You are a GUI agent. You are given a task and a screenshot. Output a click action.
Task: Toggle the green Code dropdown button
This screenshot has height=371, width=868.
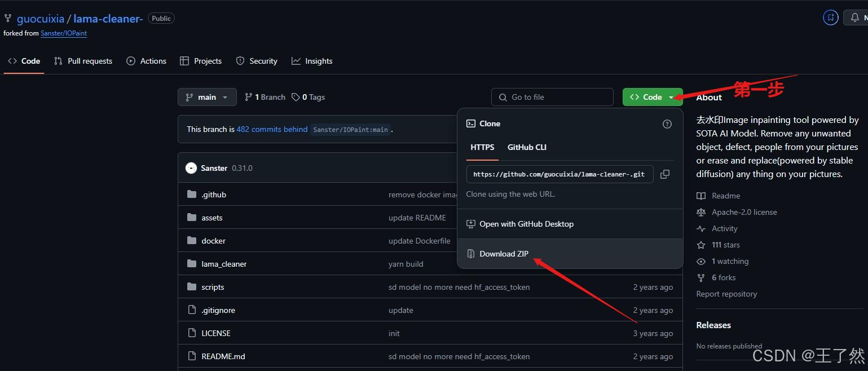click(653, 97)
